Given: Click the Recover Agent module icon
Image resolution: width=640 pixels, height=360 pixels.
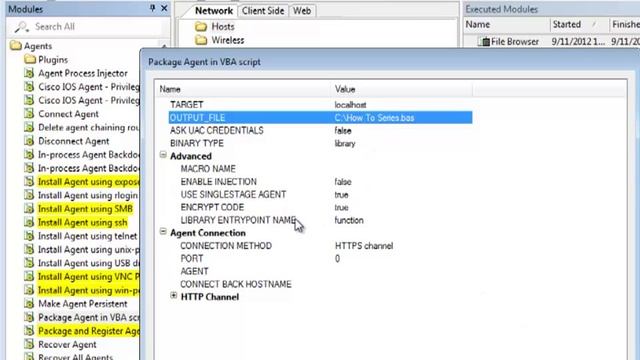Looking at the screenshot, I should click(x=29, y=344).
